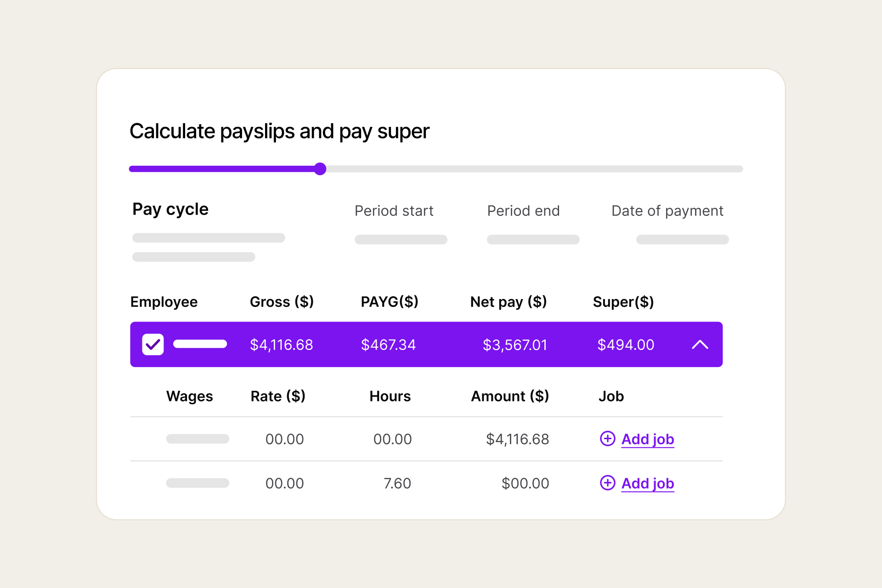This screenshot has height=588, width=882.
Task: Select the $4,116.68 gross value in purple row
Action: tap(282, 345)
